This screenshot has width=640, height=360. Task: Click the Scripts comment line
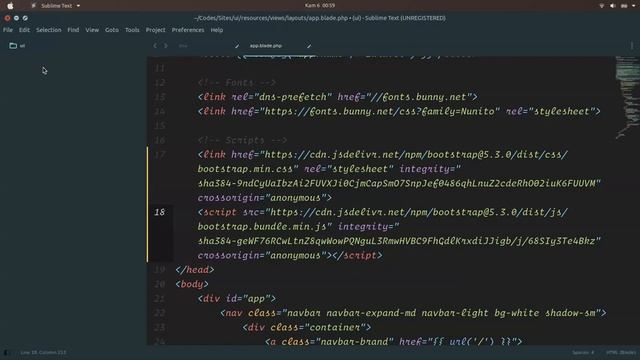(x=242, y=140)
